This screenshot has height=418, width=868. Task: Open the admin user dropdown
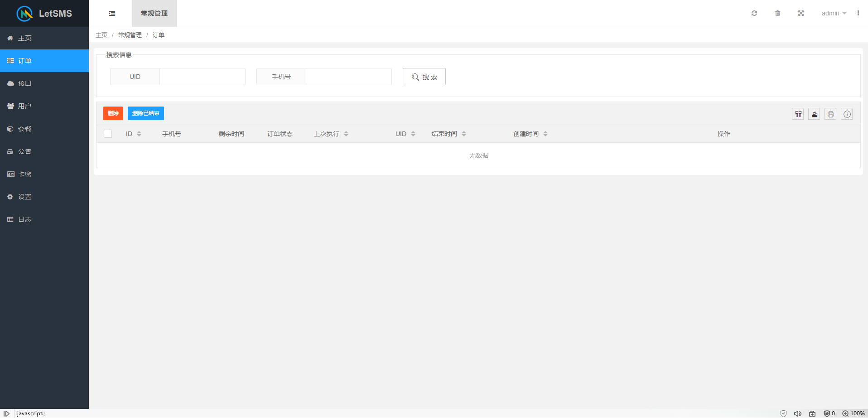(834, 13)
